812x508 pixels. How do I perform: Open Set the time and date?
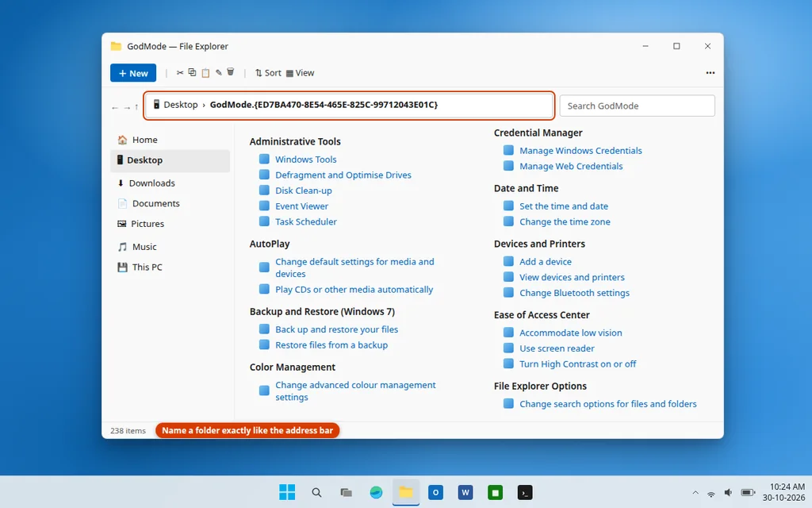coord(564,206)
